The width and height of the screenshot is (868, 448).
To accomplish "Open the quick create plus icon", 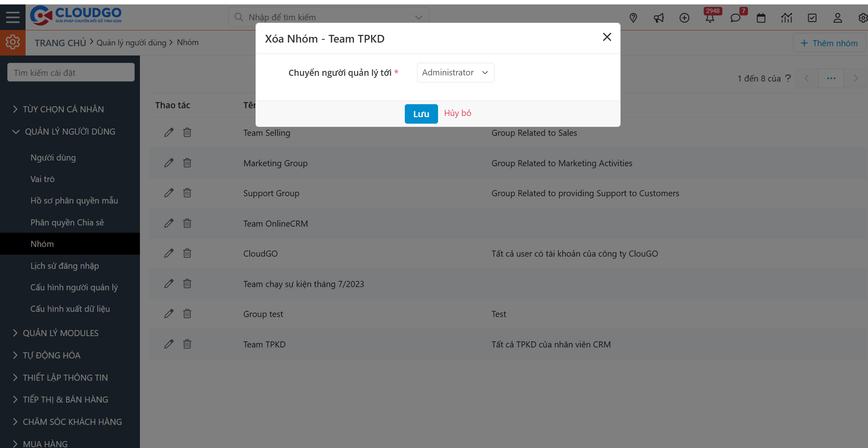I will (684, 18).
